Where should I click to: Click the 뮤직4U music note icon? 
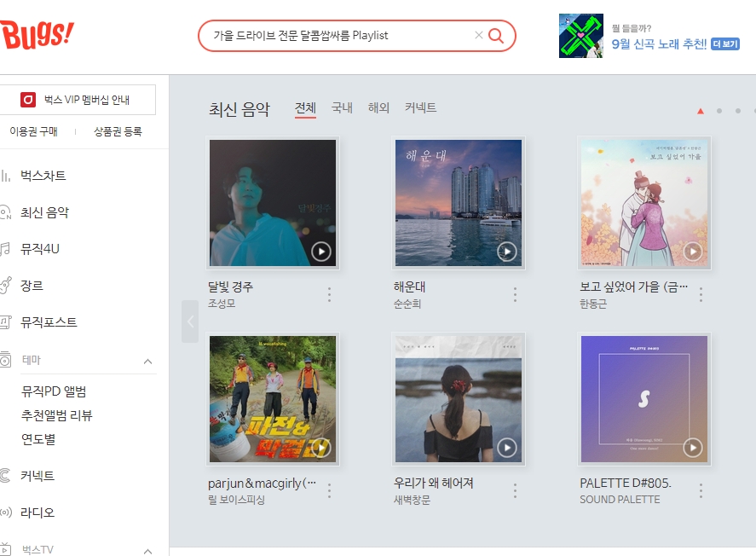(x=5, y=249)
